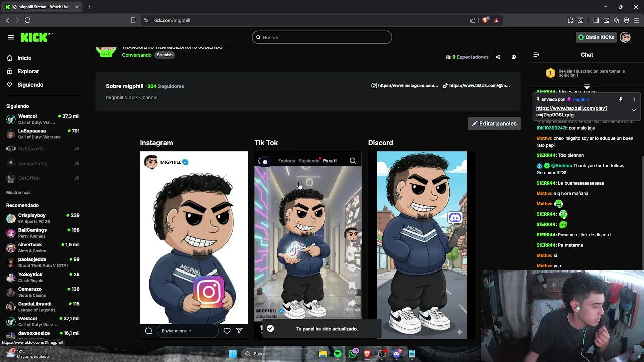This screenshot has width=644, height=362.
Task: Open File Explorer from the taskbar
Action: click(x=323, y=354)
